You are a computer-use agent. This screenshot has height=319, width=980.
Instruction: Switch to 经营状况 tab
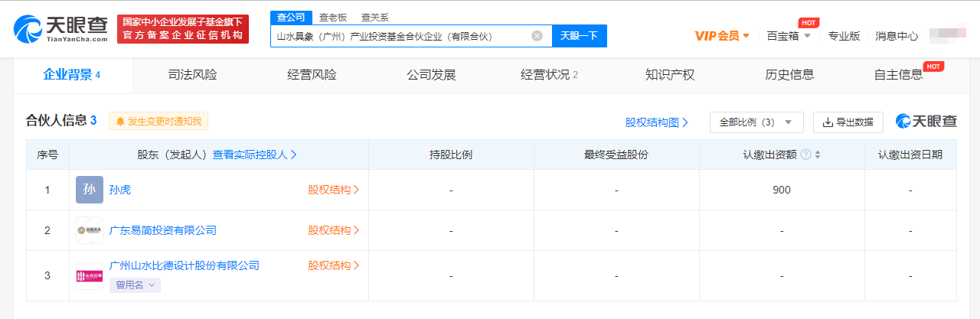[550, 75]
